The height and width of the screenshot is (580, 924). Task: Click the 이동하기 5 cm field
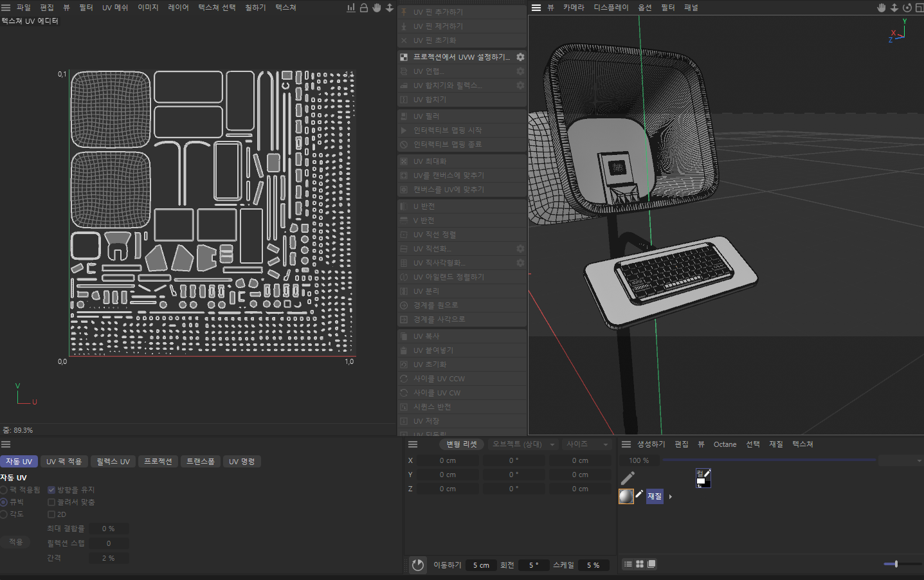pyautogui.click(x=482, y=565)
